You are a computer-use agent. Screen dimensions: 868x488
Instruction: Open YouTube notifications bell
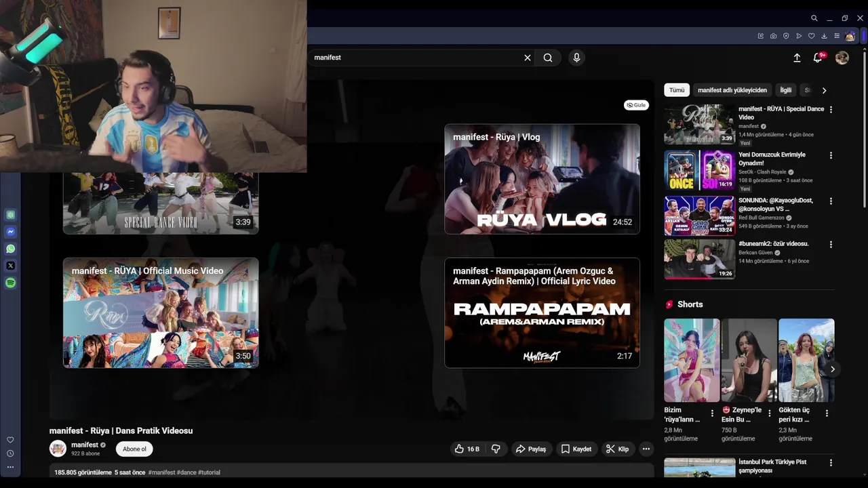[x=818, y=58]
